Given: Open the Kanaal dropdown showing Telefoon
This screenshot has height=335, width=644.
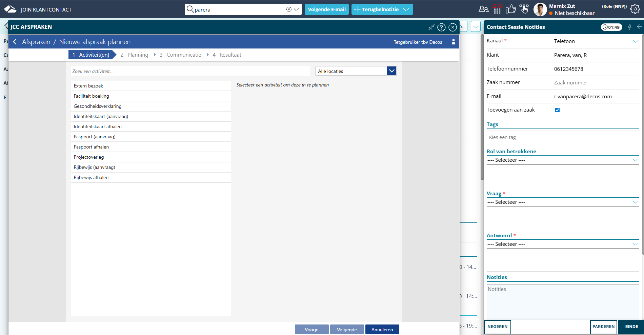Looking at the screenshot, I should click(x=635, y=41).
